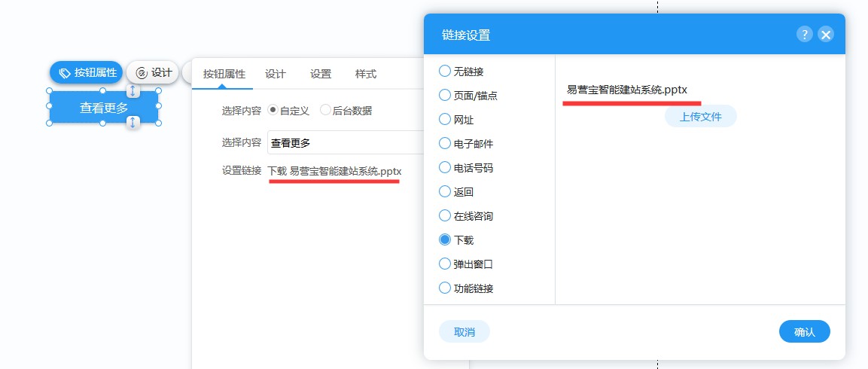Select the 电话号码 radio option
868x369 pixels.
click(444, 167)
